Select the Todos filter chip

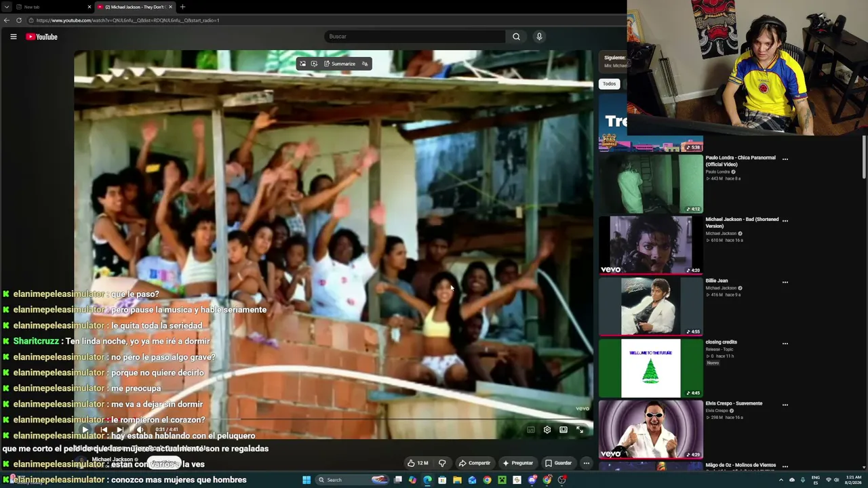pos(610,84)
